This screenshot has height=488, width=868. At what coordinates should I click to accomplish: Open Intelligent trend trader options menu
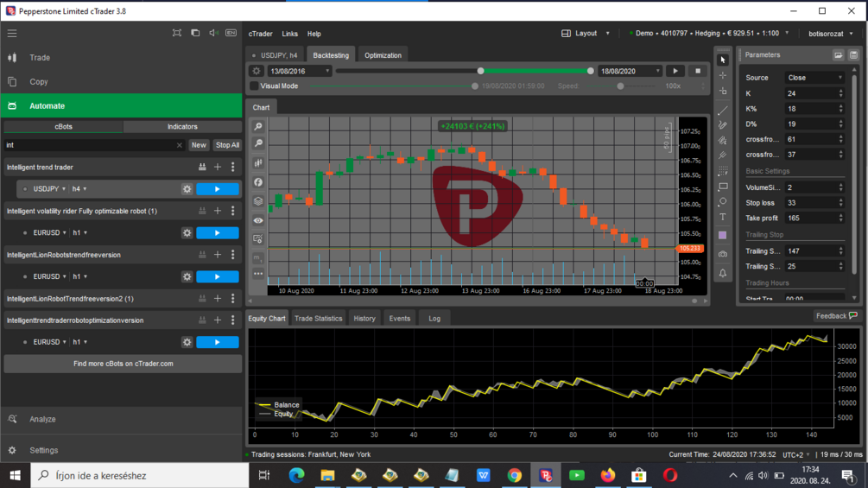click(x=233, y=167)
